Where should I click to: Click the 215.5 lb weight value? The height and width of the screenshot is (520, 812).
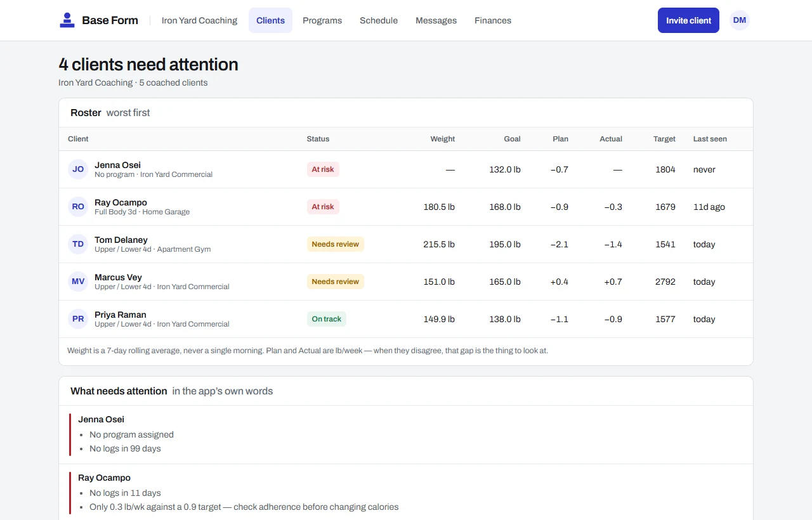click(439, 244)
